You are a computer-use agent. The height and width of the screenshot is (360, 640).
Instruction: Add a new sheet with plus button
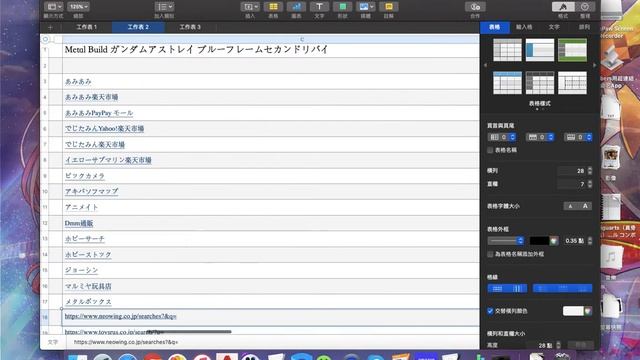pos(50,27)
